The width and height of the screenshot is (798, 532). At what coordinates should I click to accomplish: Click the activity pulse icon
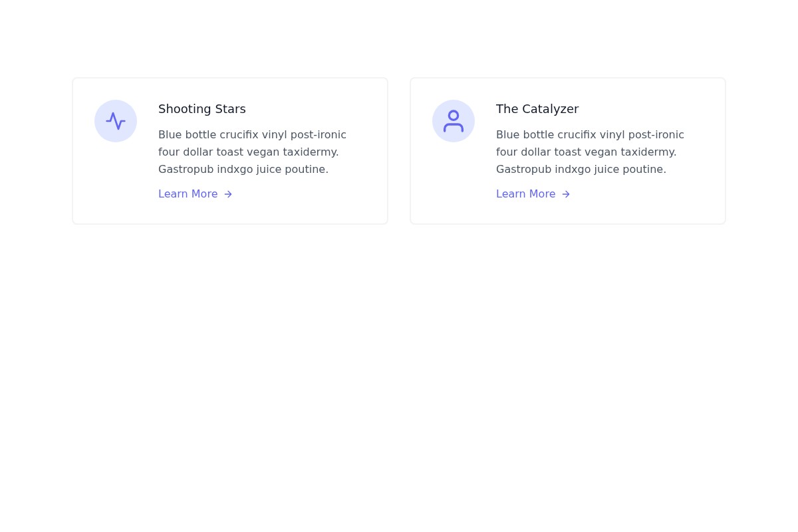click(116, 121)
